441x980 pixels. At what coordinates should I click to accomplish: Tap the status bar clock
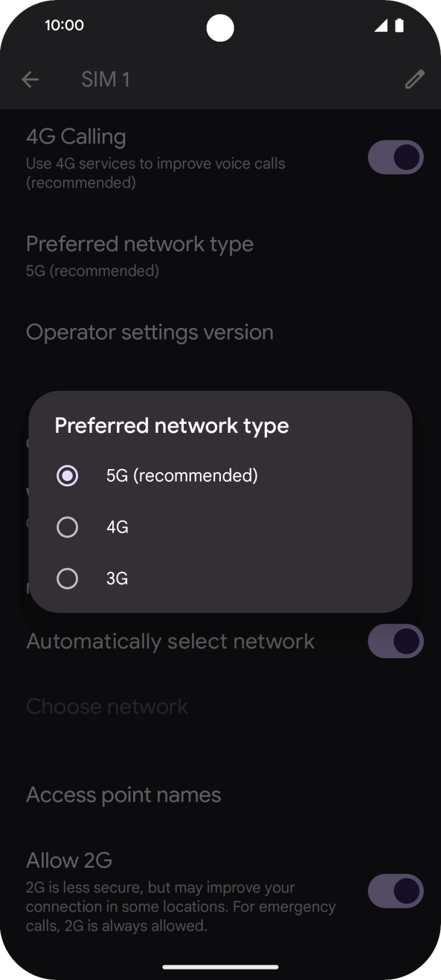tap(65, 25)
